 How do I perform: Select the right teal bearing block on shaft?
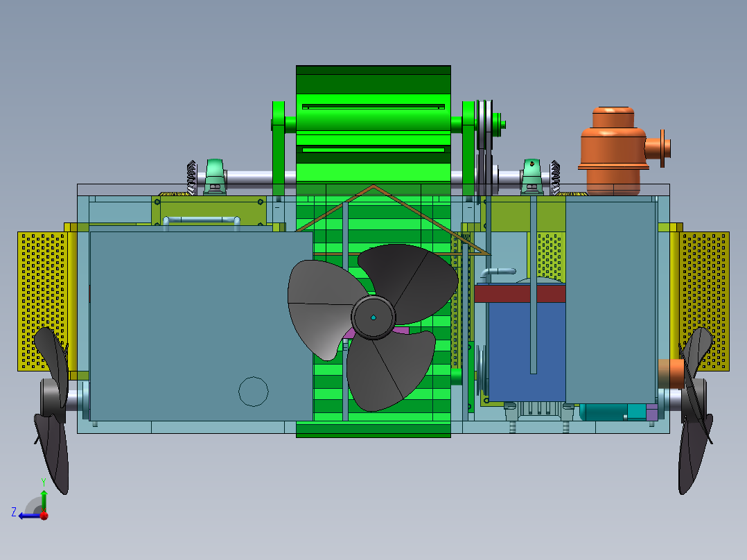point(531,176)
